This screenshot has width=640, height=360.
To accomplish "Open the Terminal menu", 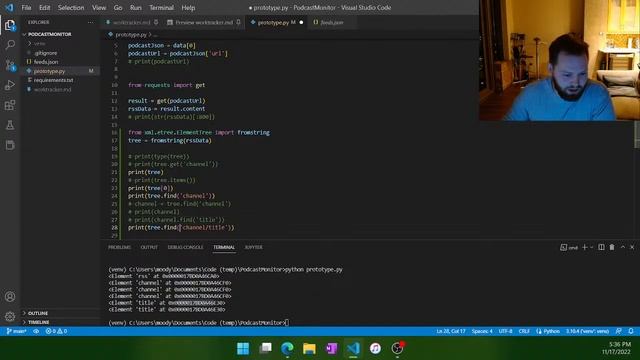I will click(x=161, y=7).
